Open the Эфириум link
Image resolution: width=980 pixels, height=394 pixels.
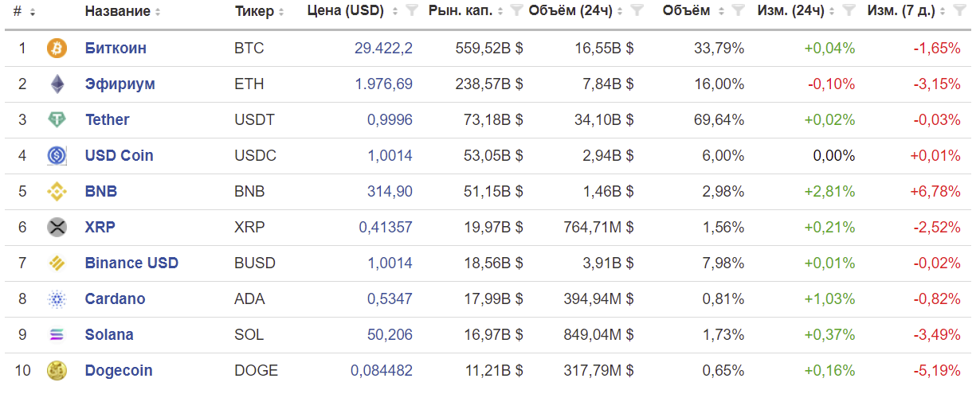coord(120,84)
